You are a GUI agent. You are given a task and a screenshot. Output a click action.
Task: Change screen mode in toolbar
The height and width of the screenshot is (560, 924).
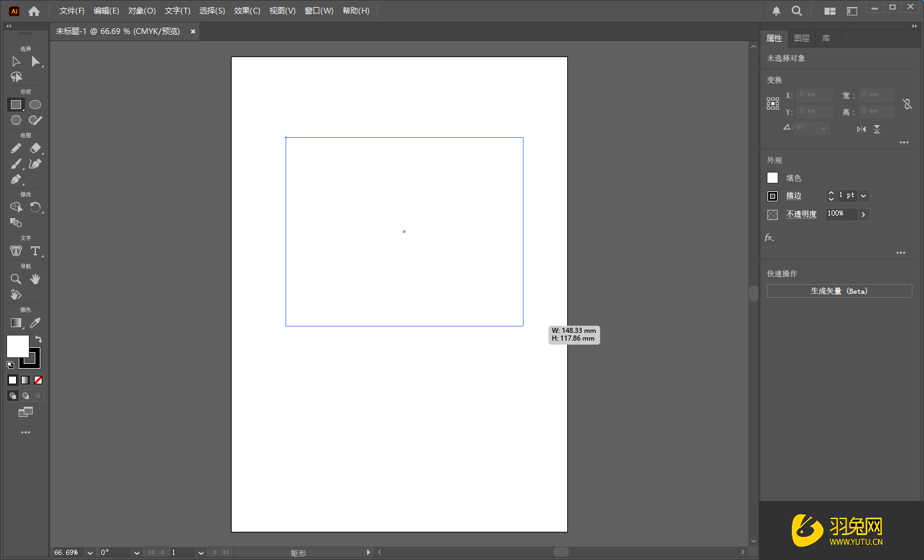coord(26,412)
